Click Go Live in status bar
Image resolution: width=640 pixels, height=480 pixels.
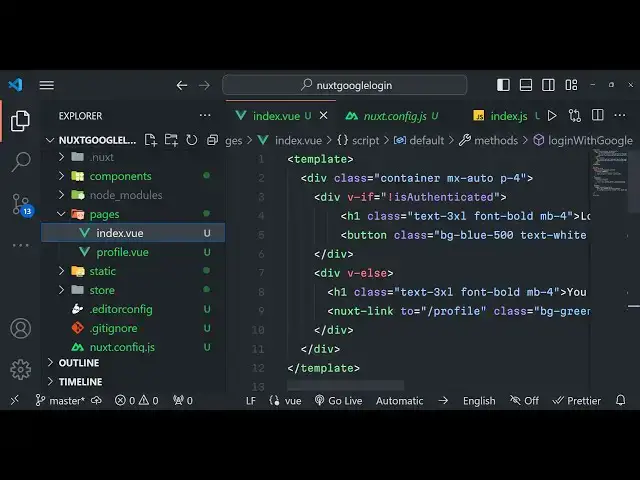point(338,400)
